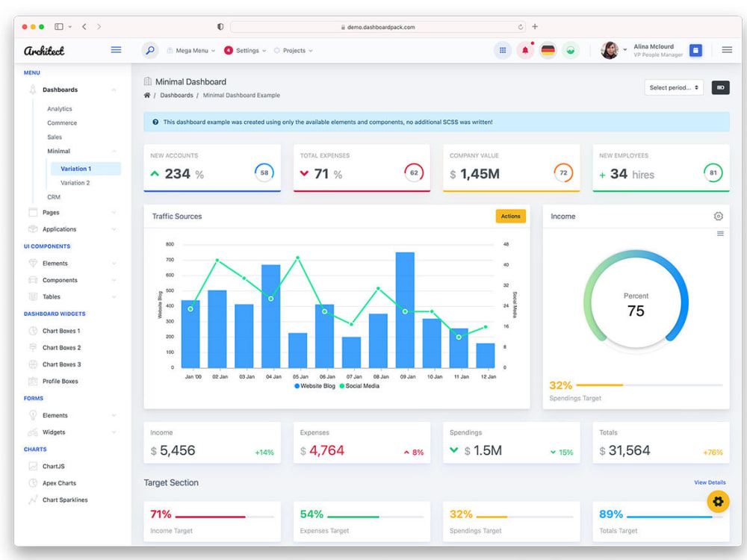The height and width of the screenshot is (560, 747).
Task: Click Alina Mcloud's avatar
Action: pos(610,50)
